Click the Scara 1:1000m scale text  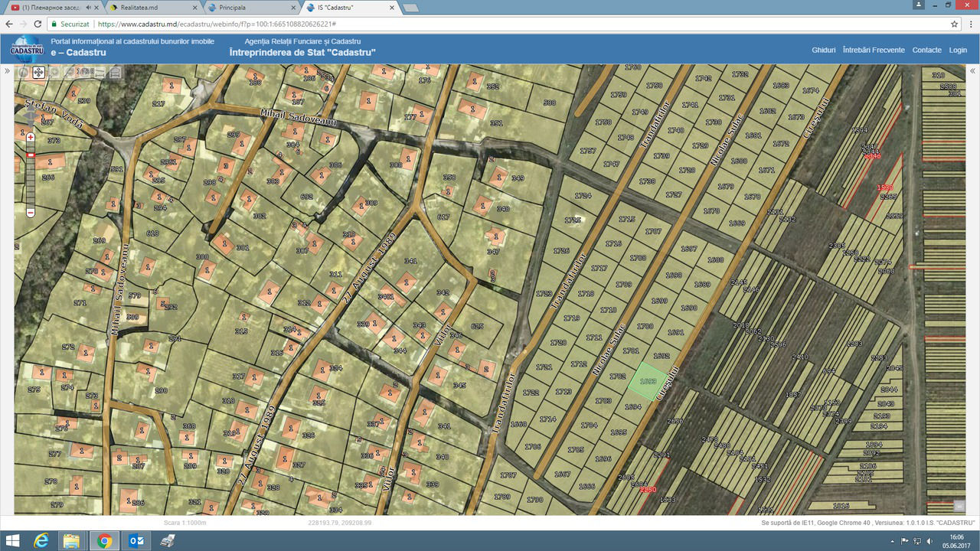coord(185,523)
